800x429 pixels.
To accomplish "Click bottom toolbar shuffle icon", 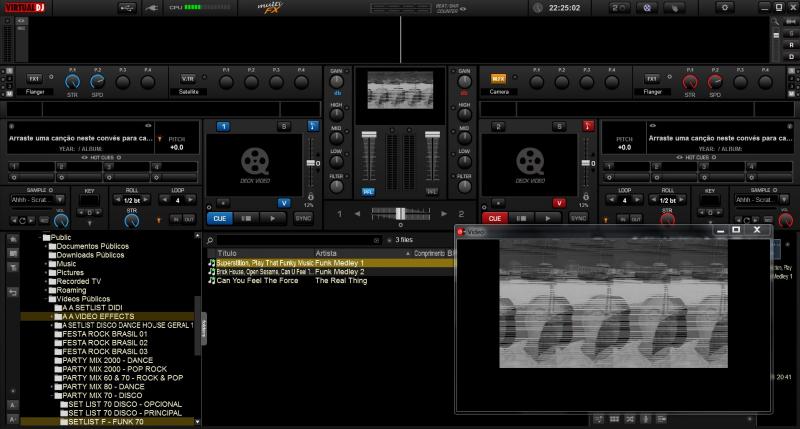I will coord(630,419).
